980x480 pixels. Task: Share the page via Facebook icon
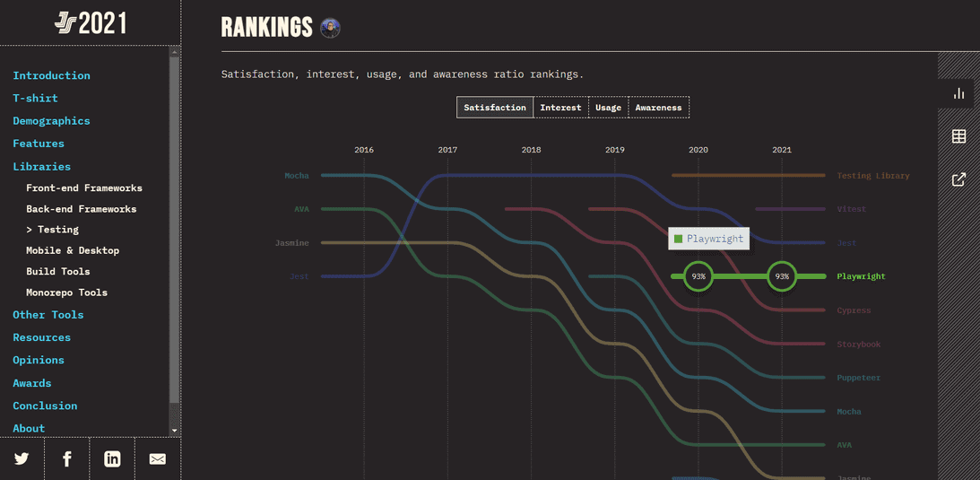67,459
